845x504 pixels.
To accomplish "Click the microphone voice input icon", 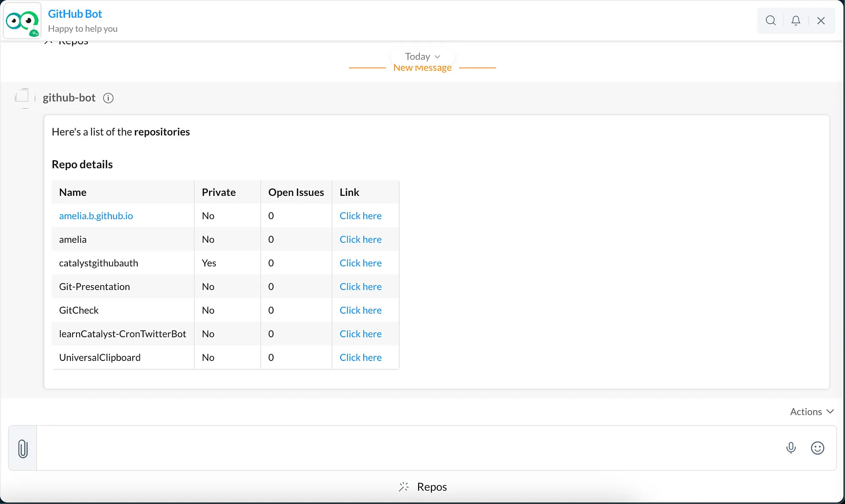I will 791,448.
